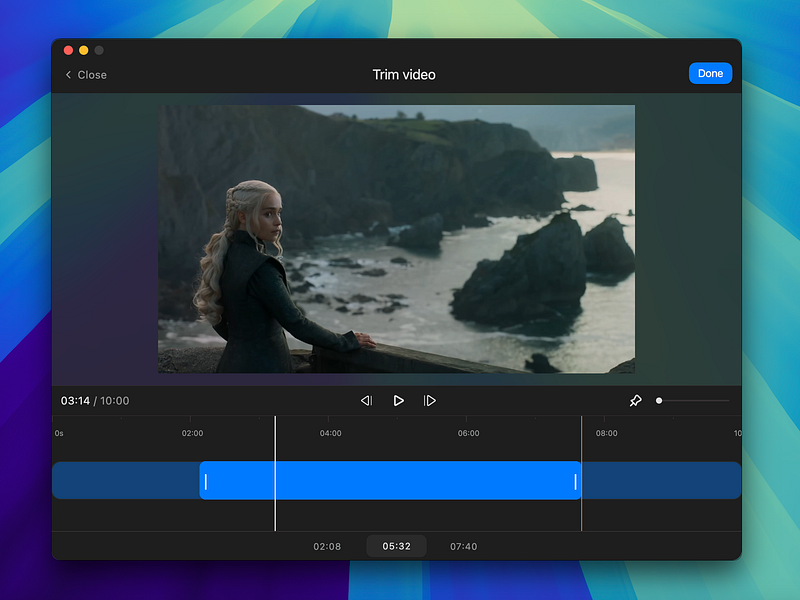Play the video preview
The width and height of the screenshot is (800, 600).
[x=398, y=401]
